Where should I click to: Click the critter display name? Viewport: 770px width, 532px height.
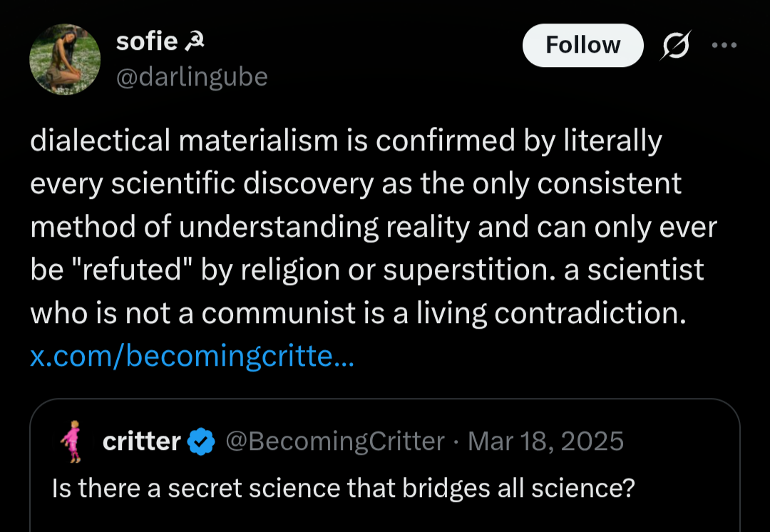(142, 441)
